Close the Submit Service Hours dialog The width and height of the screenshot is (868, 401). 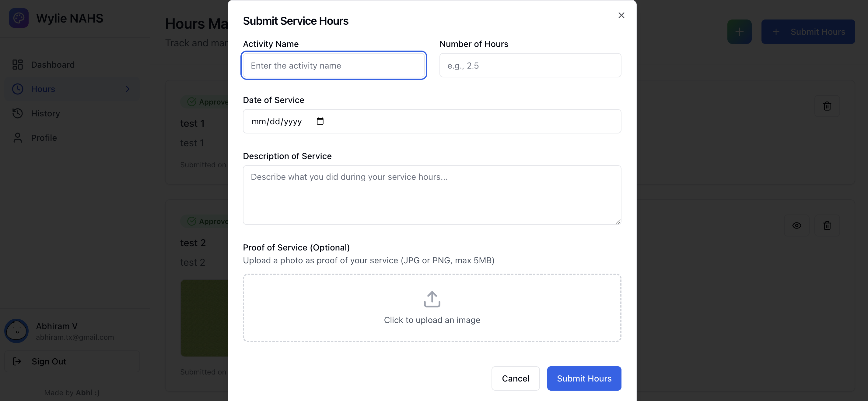pos(621,15)
